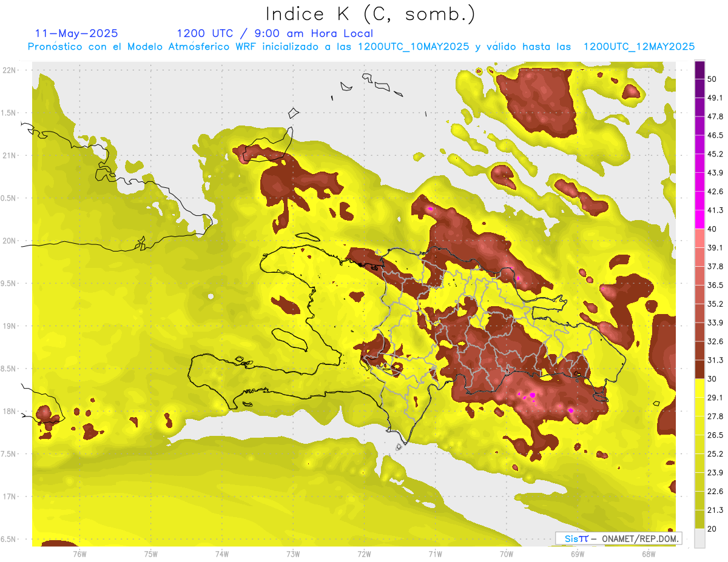Click color scale value 23.9
This screenshot has width=728, height=562.
click(715, 473)
